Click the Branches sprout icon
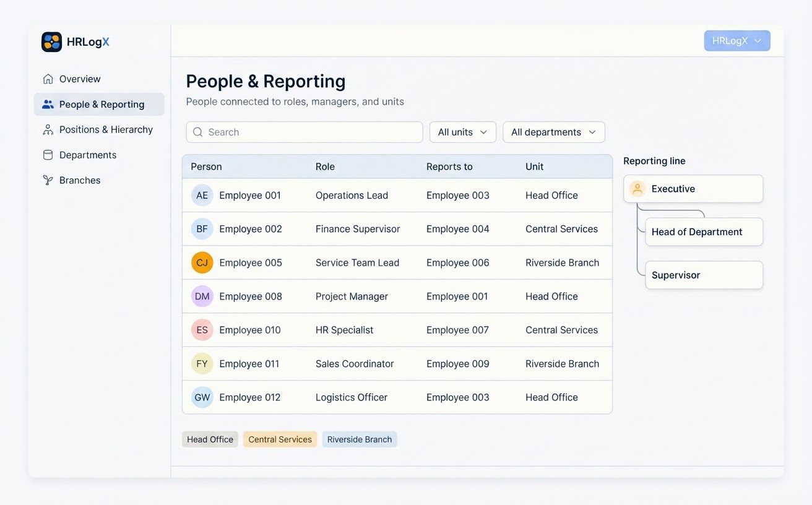Screen dimensions: 812x505 48,181
